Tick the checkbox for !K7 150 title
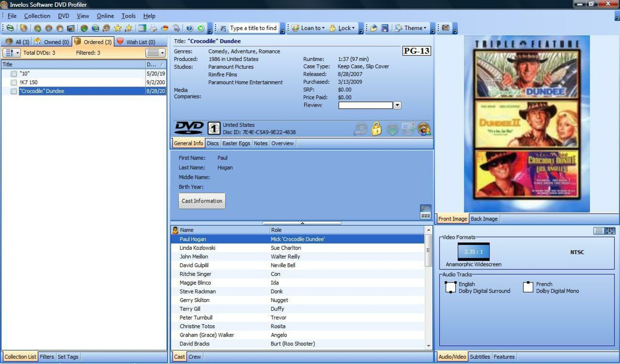The image size is (620, 364). click(14, 82)
